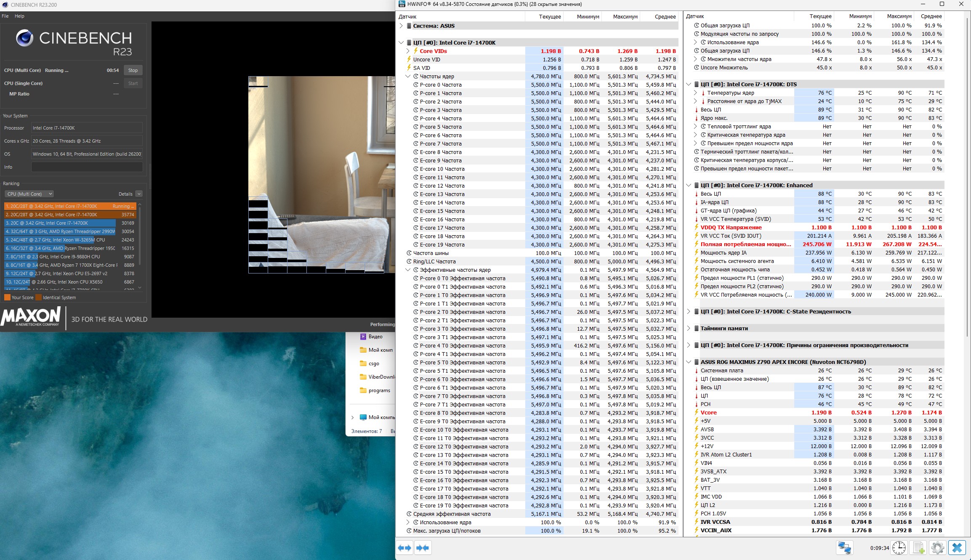971x560 pixels.
Task: Click the clock reset timer icon
Action: pyautogui.click(x=899, y=548)
